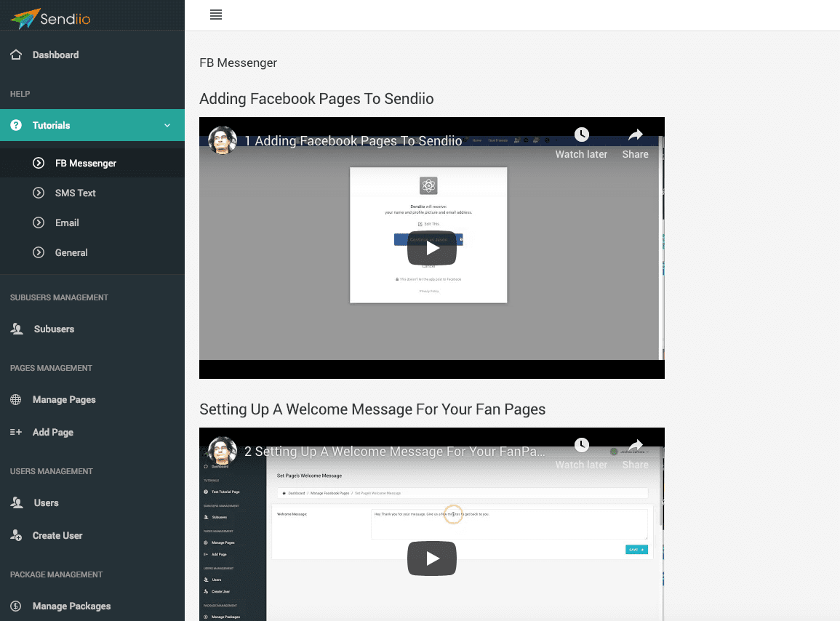Click the Manage Packages dollar icon
The image size is (840, 621).
(16, 606)
